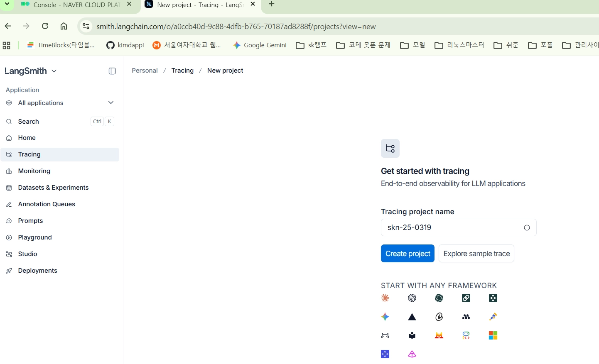Pick the telescope framework icon
The image size is (599, 364).
[x=493, y=317]
